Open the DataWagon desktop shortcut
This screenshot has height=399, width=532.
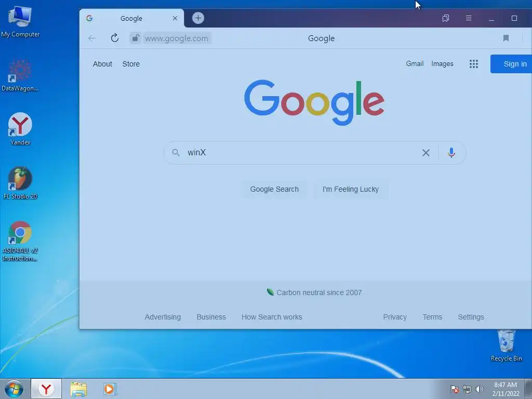pyautogui.click(x=20, y=75)
